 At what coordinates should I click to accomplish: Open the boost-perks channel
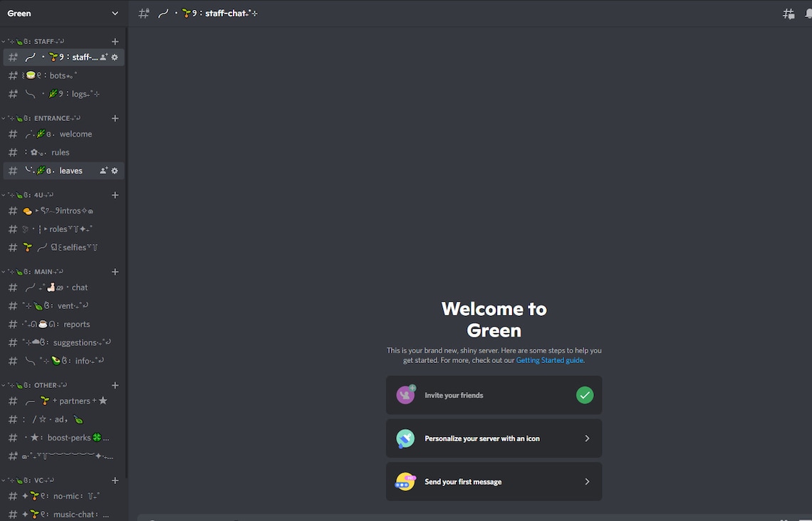63,438
